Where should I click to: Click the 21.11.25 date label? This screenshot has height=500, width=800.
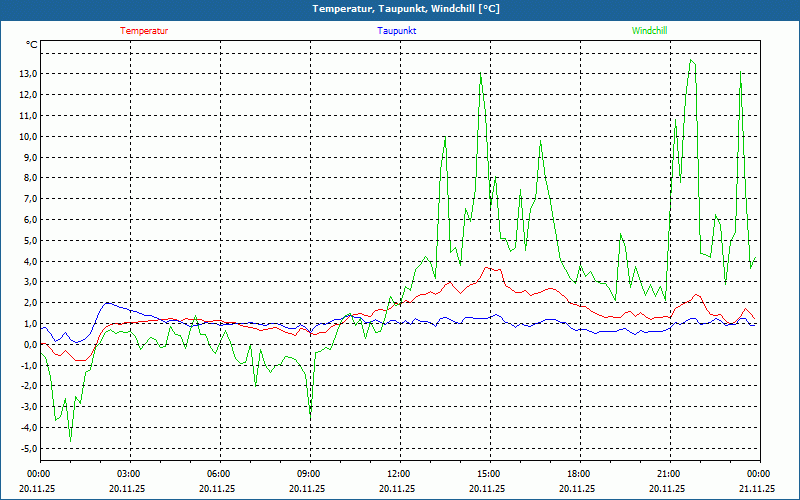click(x=756, y=489)
